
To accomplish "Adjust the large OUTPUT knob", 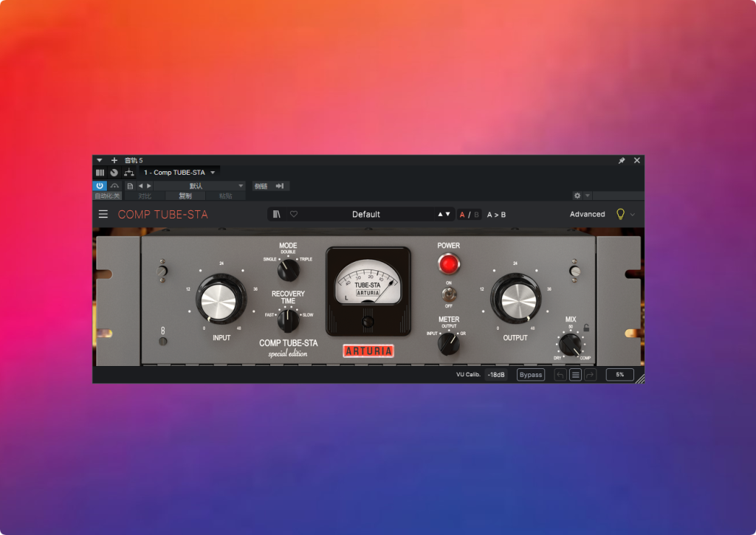I will pos(517,299).
